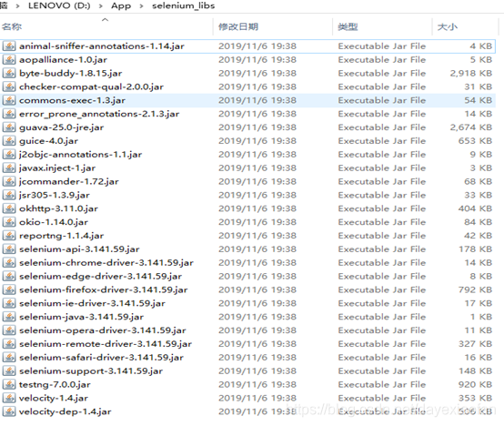Expand the chevron before LENOVO (D:) in breadcrumb
Viewport: 504px width, 426px height.
(17, 5)
